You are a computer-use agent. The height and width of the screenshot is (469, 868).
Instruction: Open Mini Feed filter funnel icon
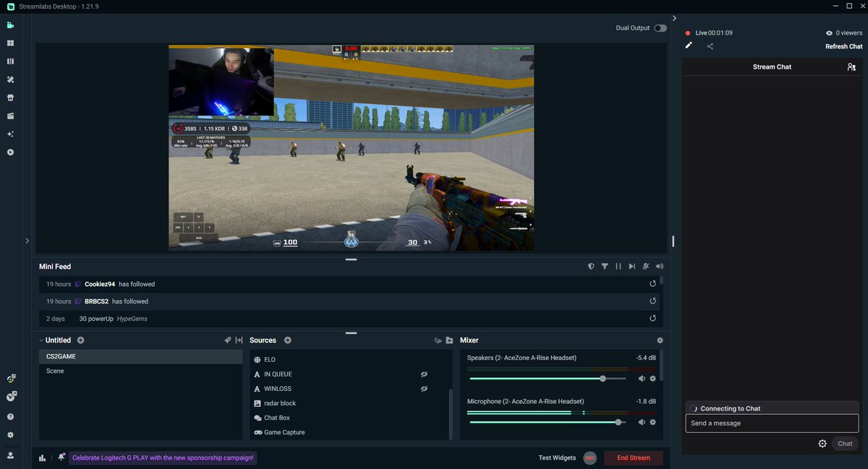pyautogui.click(x=605, y=267)
